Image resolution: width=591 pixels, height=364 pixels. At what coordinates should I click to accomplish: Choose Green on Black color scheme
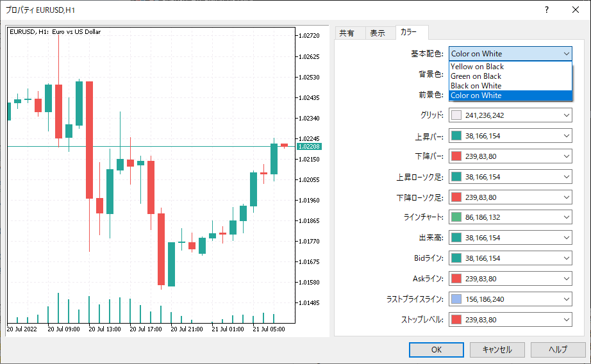click(x=510, y=76)
